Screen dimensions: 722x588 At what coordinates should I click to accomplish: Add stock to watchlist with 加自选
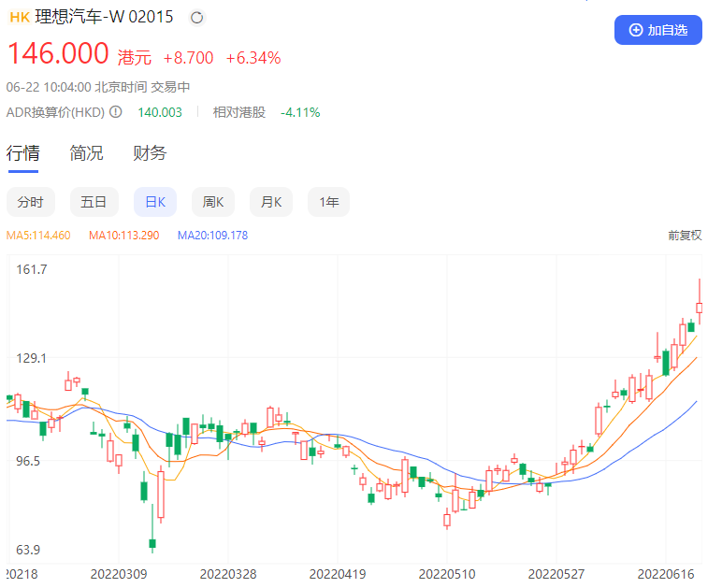tap(658, 30)
